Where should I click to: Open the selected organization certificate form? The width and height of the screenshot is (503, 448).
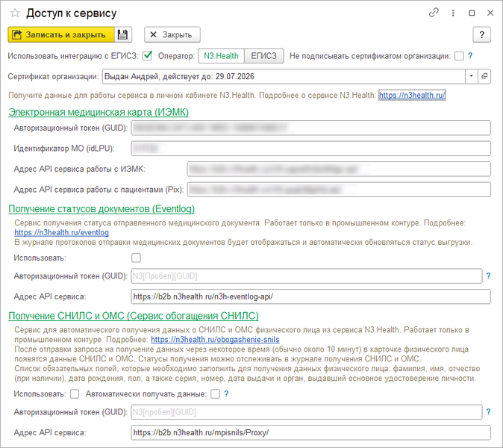pyautogui.click(x=484, y=76)
